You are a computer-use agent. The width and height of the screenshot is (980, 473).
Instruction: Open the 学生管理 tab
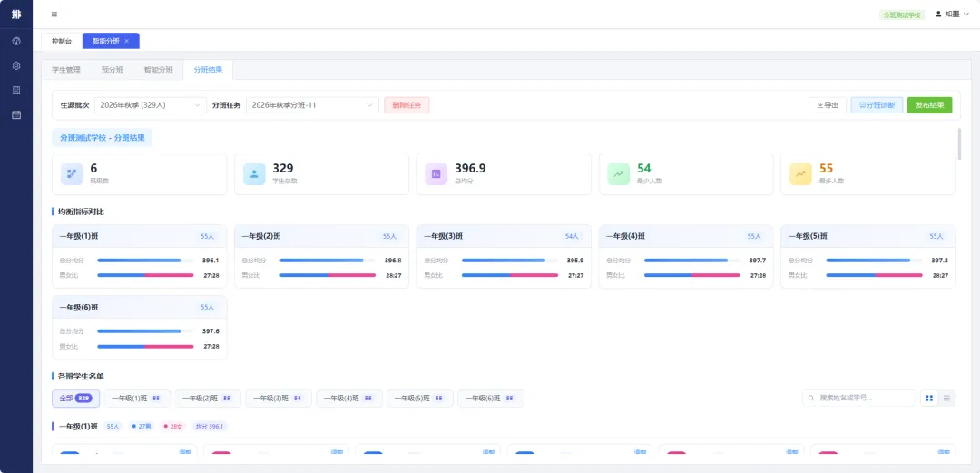point(66,70)
